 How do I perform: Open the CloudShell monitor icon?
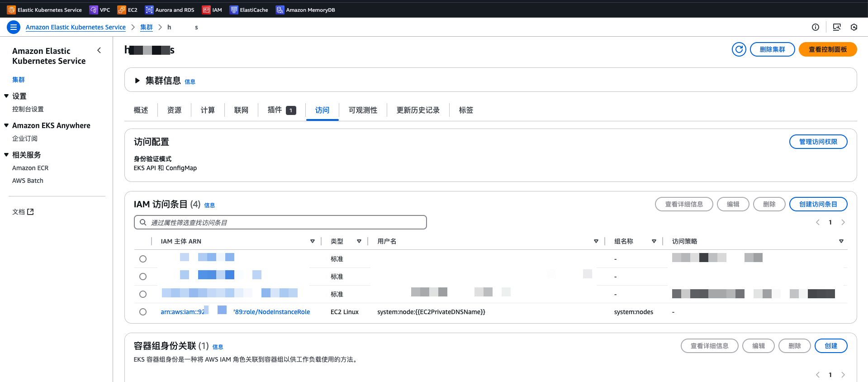click(837, 27)
